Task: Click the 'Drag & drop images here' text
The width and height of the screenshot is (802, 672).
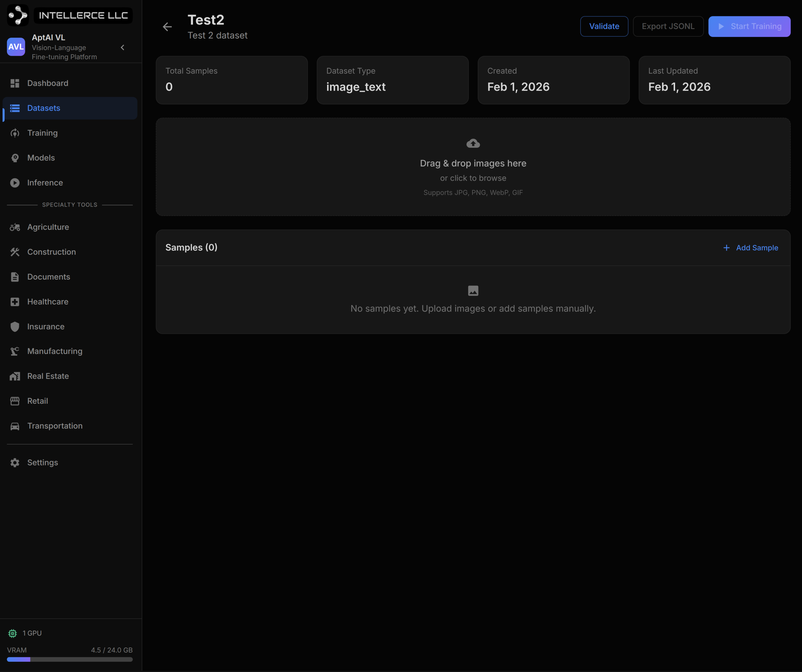Action: (x=473, y=164)
